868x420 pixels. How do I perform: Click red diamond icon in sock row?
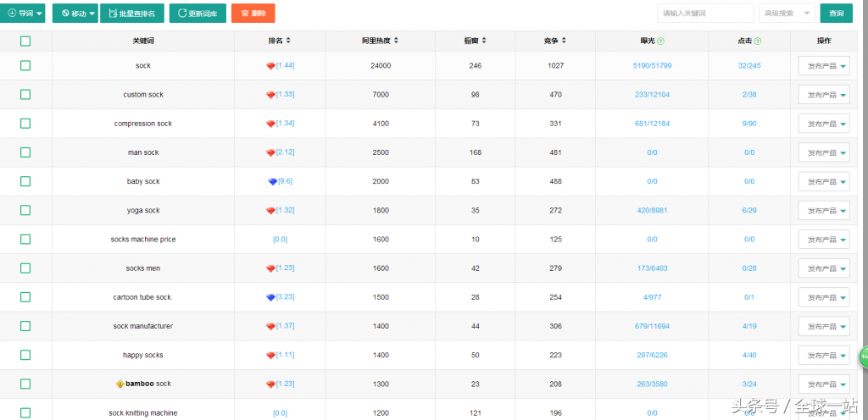pyautogui.click(x=270, y=66)
